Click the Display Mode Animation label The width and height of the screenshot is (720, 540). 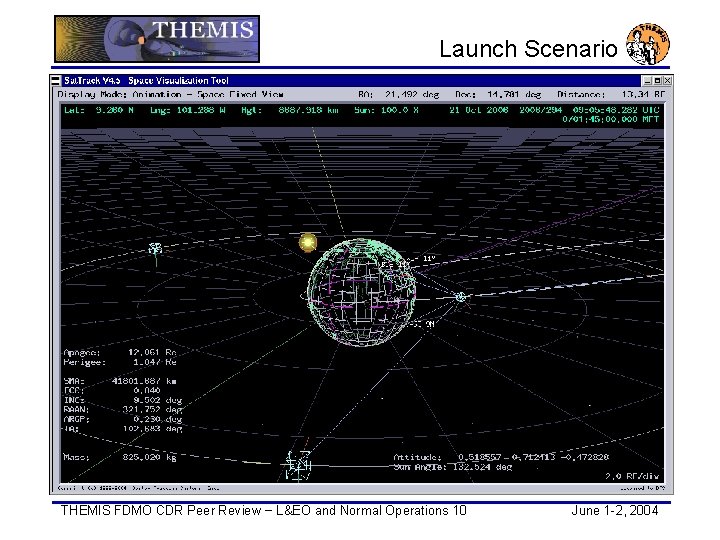(170, 95)
